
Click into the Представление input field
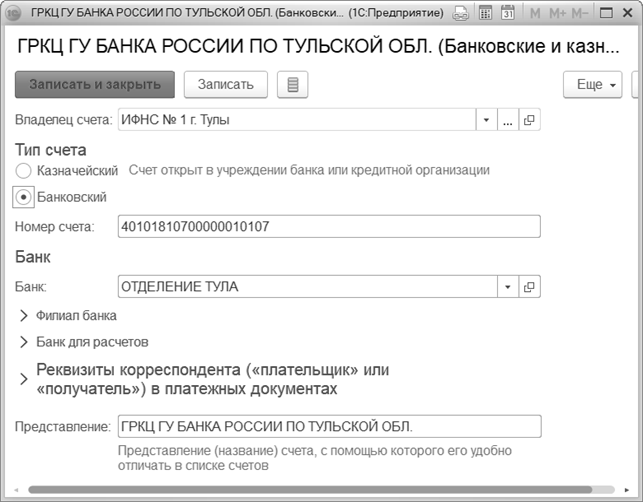(x=329, y=427)
